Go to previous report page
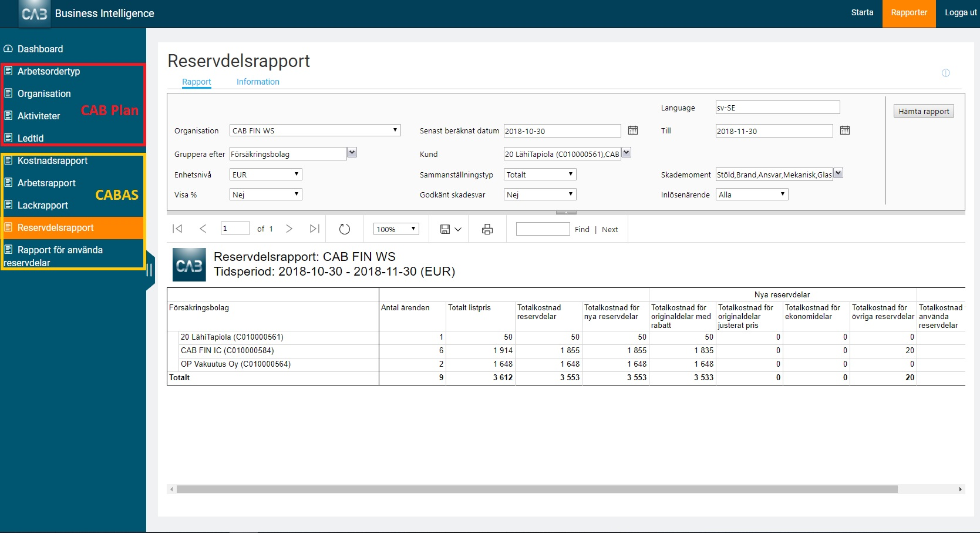Screen dimensions: 980x533 coord(203,229)
